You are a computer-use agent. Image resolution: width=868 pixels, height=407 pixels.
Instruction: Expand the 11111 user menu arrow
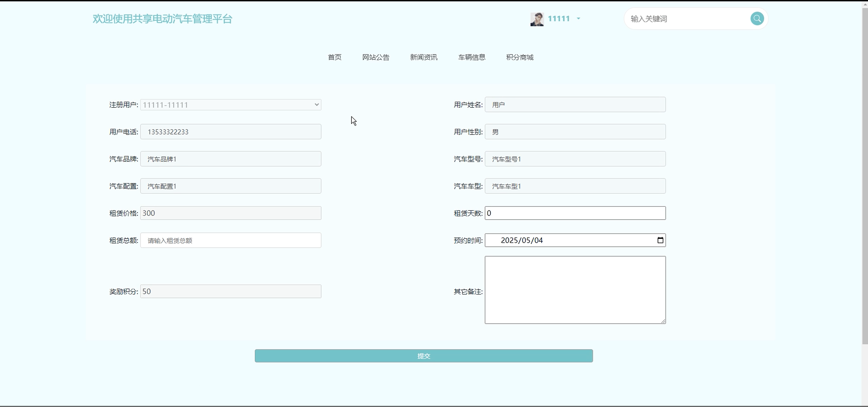click(x=579, y=19)
